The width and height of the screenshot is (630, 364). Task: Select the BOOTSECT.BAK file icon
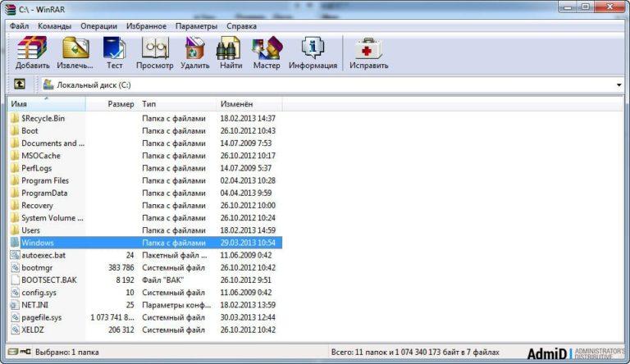click(15, 280)
